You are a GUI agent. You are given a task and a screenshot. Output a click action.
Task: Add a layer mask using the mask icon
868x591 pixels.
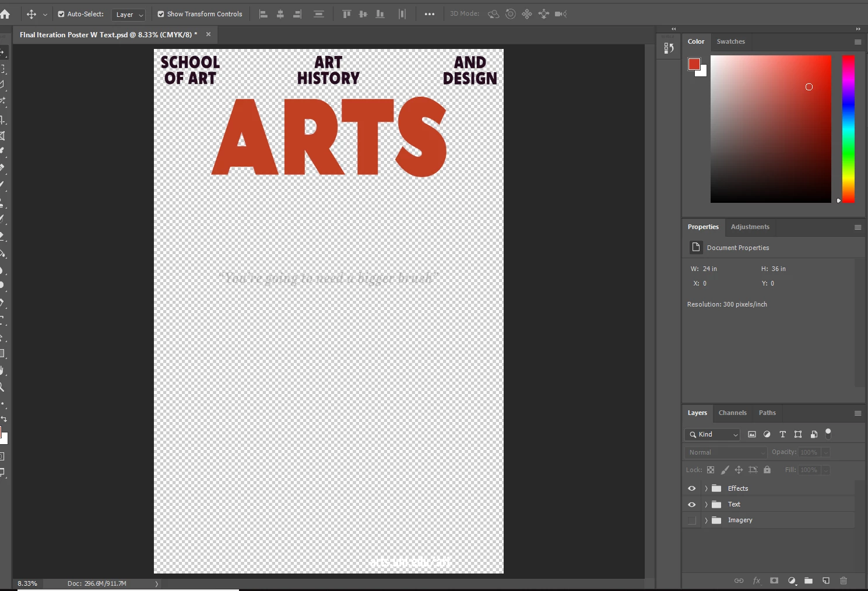(774, 581)
